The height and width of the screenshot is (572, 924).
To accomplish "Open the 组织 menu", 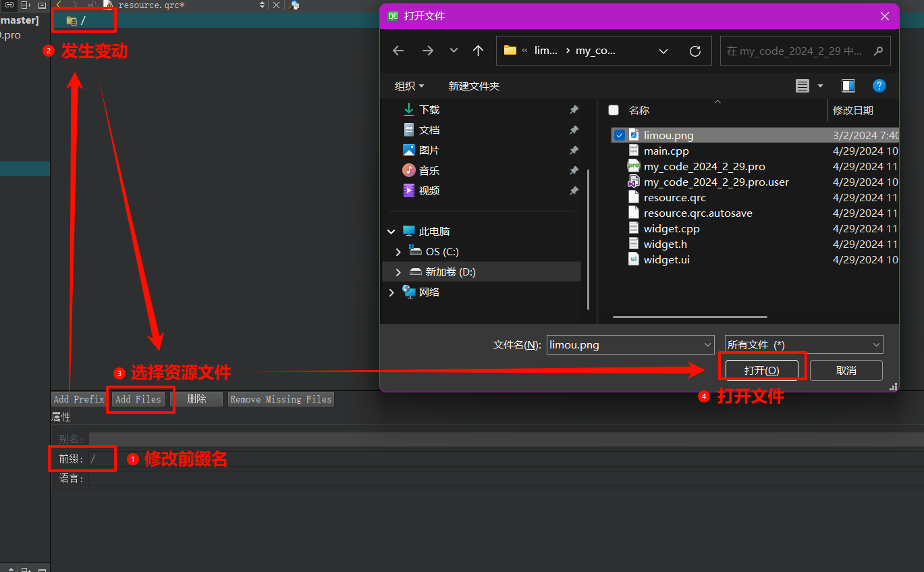I will tap(409, 86).
